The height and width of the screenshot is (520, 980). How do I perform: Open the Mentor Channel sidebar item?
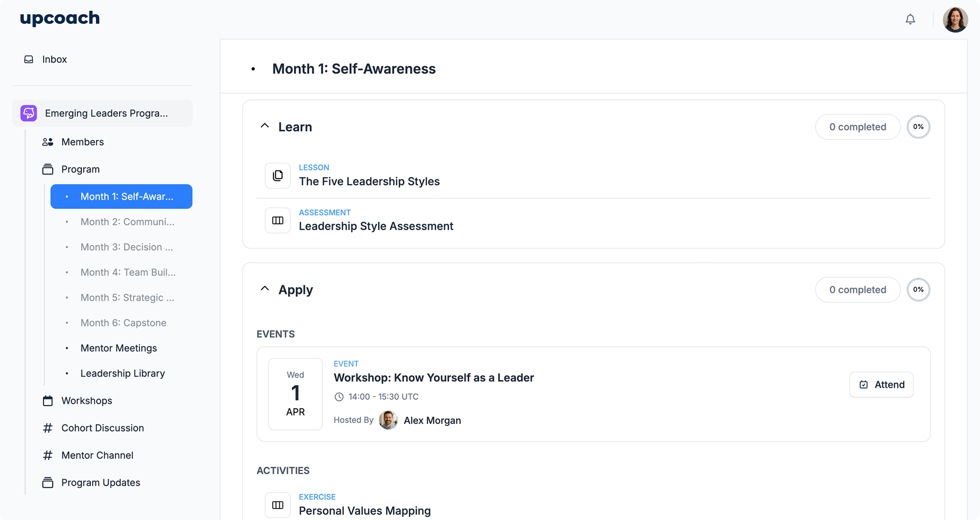97,455
